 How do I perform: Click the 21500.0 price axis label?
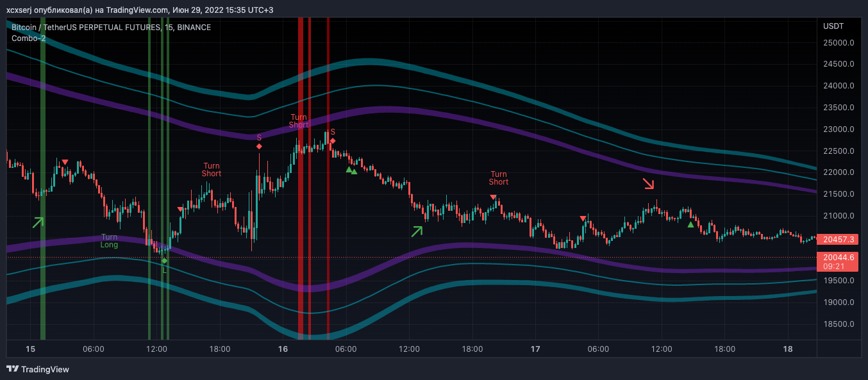pos(839,194)
